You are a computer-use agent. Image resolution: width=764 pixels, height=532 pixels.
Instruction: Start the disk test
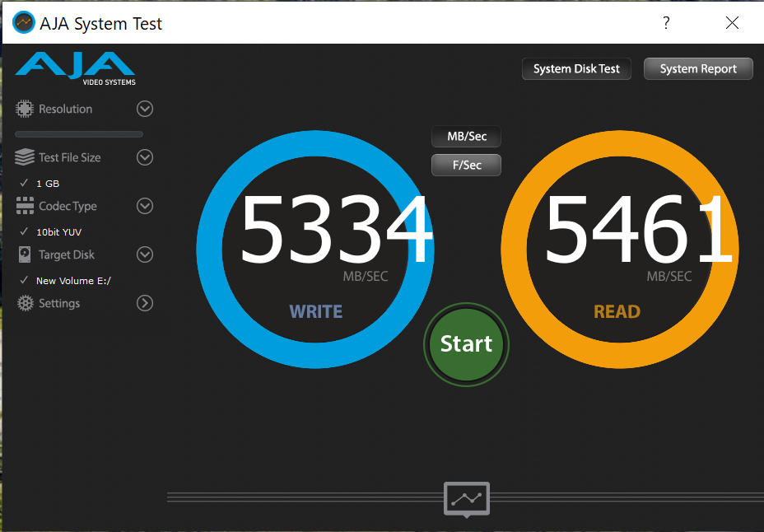point(466,344)
